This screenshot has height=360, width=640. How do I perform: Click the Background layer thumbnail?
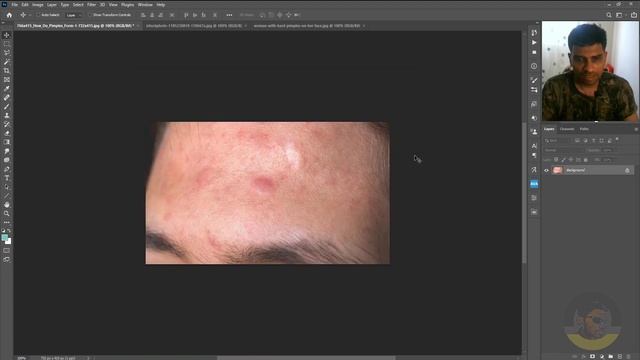tap(558, 170)
